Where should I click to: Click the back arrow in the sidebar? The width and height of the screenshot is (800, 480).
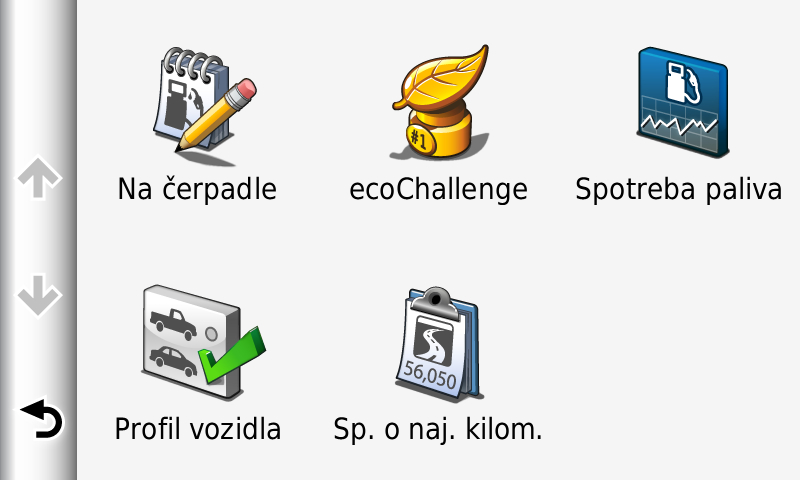tap(42, 419)
